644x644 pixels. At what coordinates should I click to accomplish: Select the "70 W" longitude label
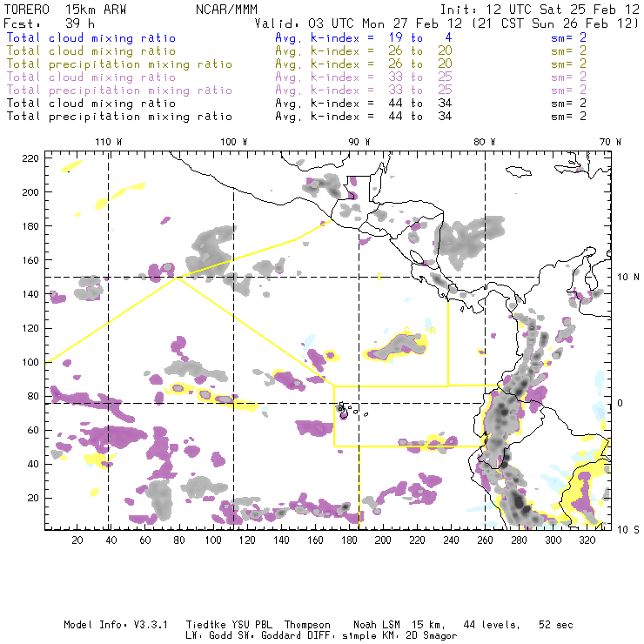(610, 142)
